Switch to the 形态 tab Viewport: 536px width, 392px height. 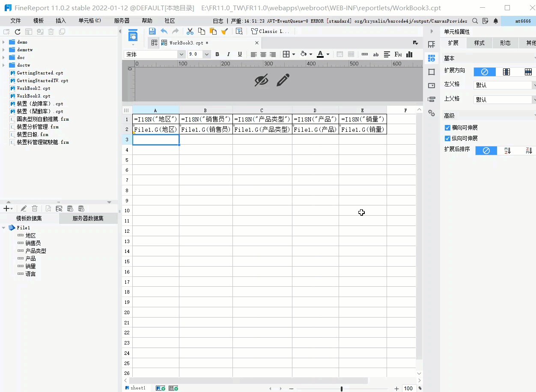pyautogui.click(x=505, y=43)
